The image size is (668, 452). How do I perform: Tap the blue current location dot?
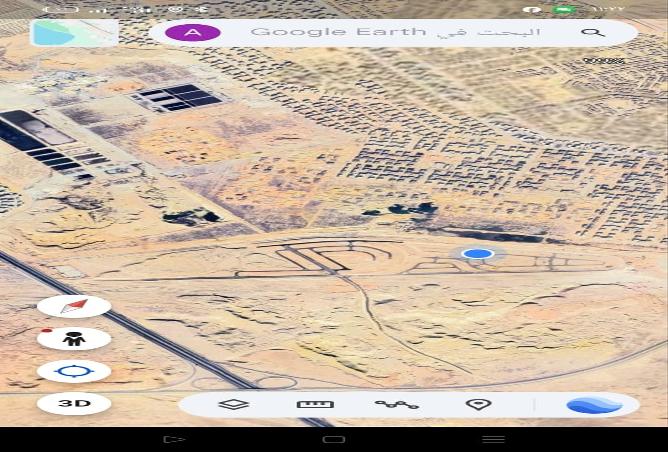(x=478, y=254)
